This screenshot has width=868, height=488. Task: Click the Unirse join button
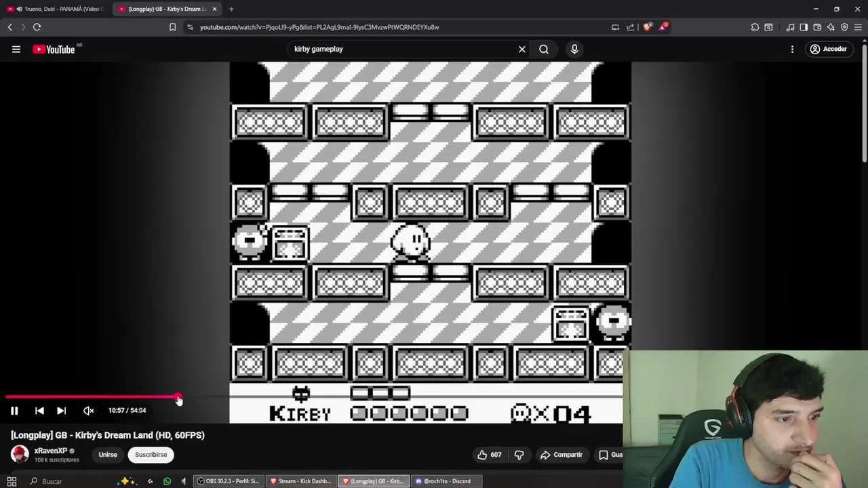[108, 455]
